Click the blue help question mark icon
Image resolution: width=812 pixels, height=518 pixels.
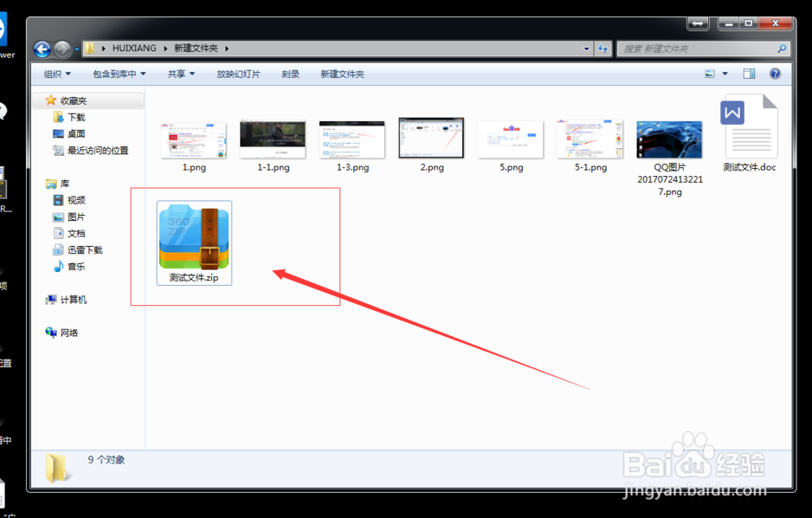[775, 74]
